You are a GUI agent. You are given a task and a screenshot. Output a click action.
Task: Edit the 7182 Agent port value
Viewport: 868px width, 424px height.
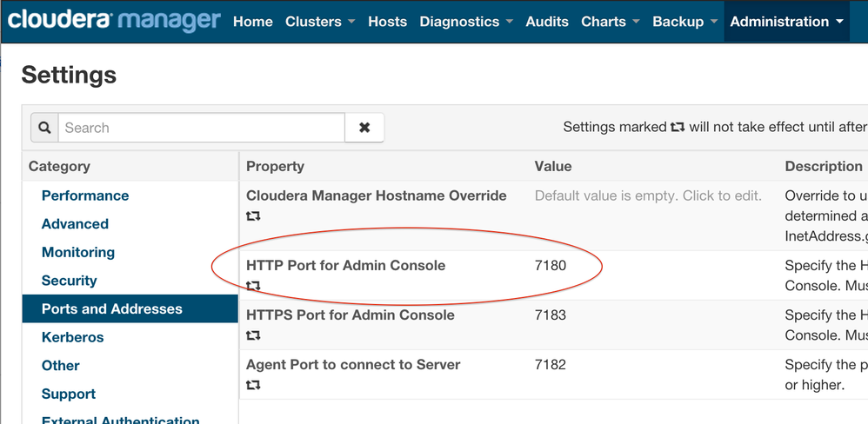pos(551,365)
